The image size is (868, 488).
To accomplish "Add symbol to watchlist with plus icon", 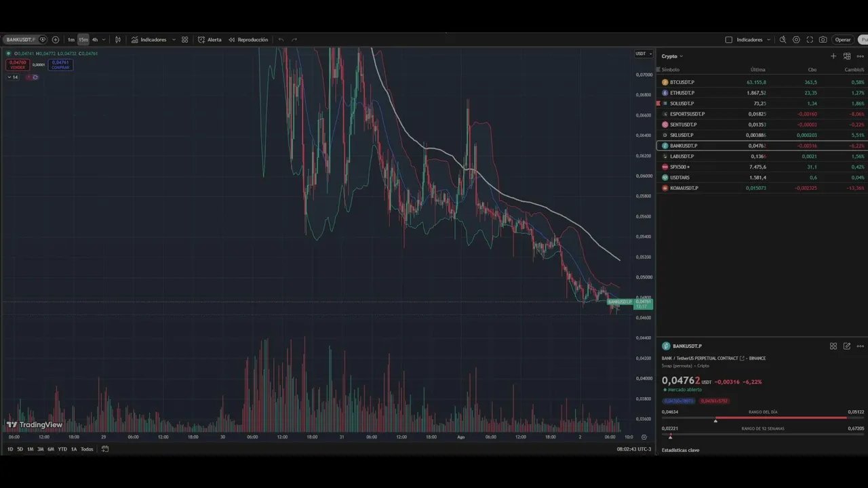I will pos(833,56).
